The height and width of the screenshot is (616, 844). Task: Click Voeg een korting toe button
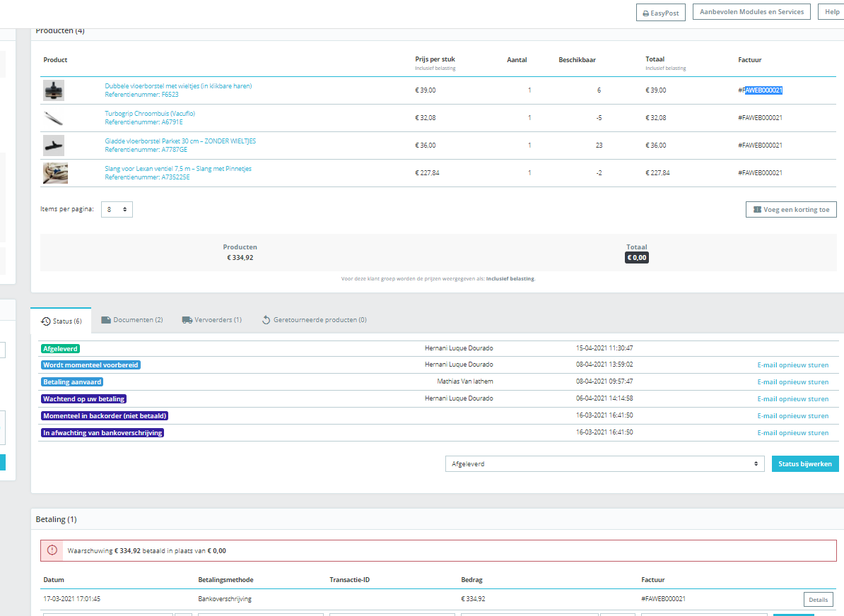click(791, 210)
